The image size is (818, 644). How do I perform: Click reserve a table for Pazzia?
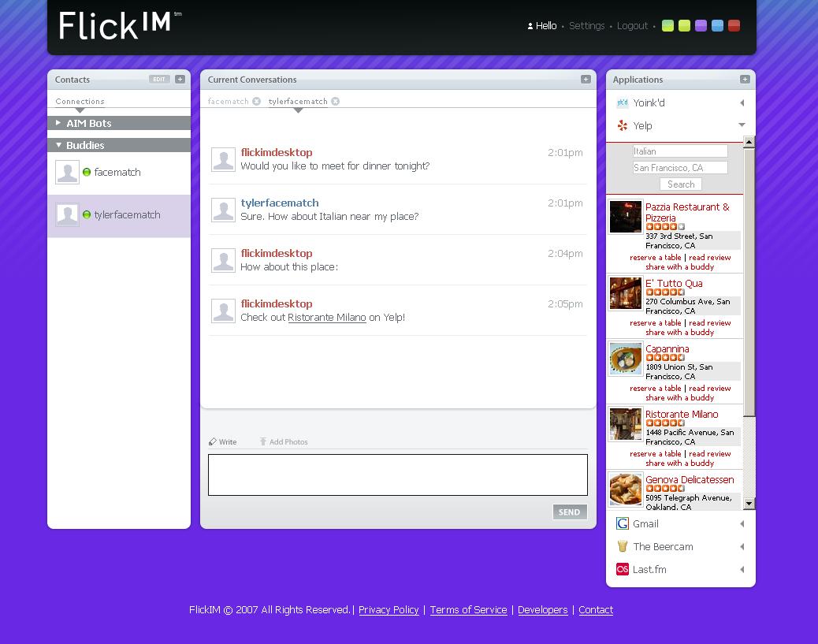pos(655,258)
